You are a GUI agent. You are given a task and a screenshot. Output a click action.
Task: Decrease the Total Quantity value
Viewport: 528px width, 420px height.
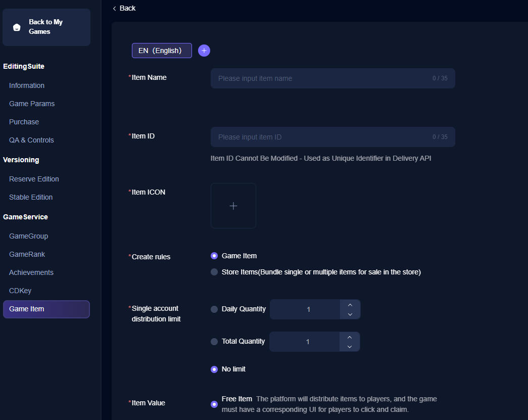coord(349,347)
